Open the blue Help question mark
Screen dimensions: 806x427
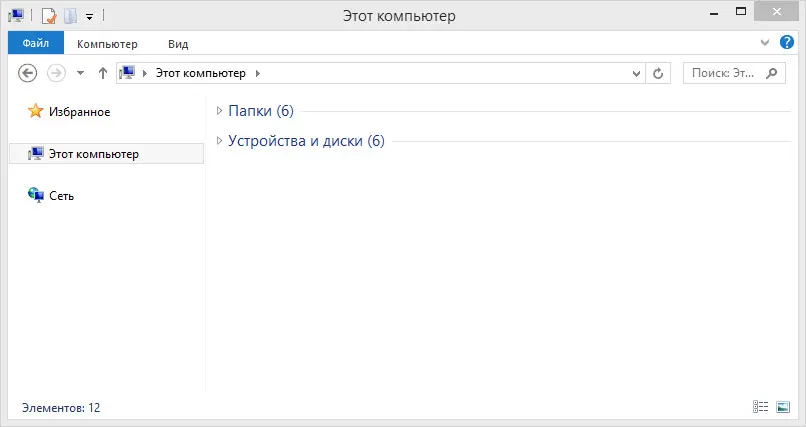click(786, 42)
